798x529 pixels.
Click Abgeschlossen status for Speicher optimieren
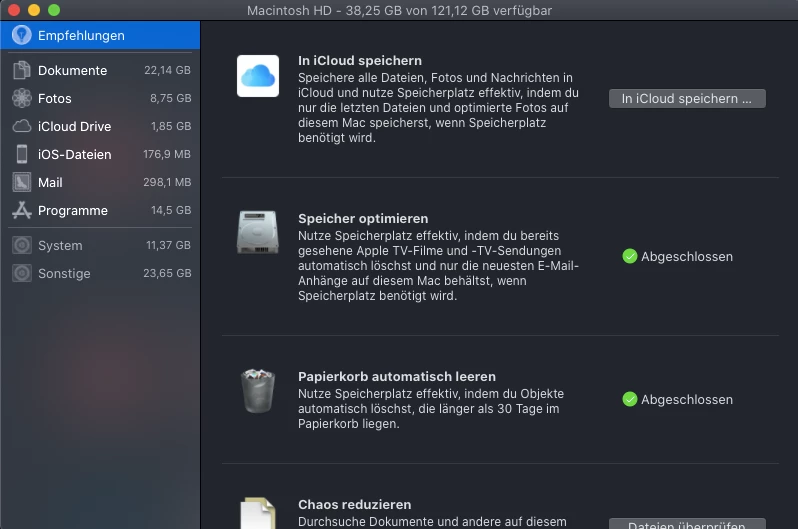[x=687, y=257]
